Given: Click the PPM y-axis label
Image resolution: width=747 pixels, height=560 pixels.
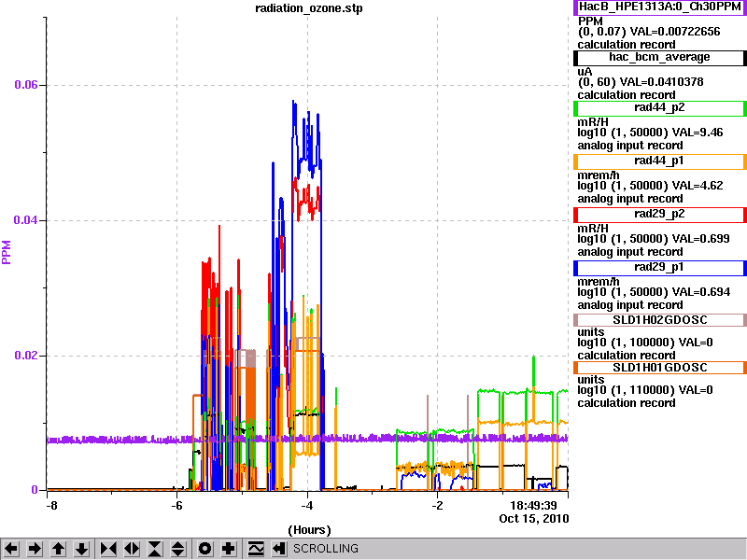Looking at the screenshot, I should click(x=7, y=252).
